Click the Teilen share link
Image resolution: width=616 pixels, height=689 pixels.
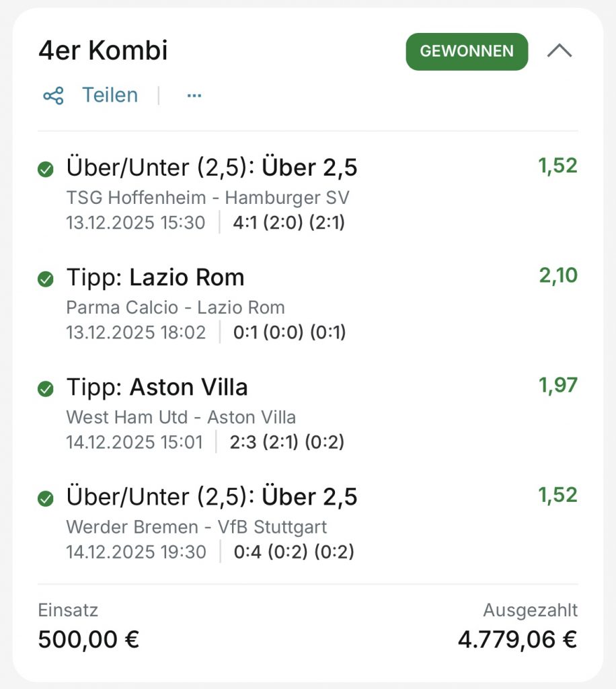click(110, 96)
